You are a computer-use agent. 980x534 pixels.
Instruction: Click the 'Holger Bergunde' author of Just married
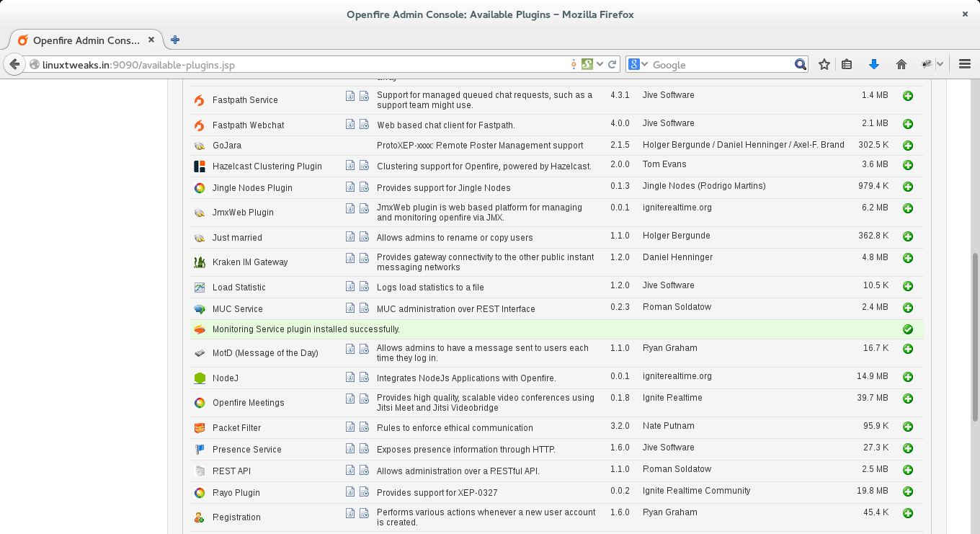coord(676,236)
